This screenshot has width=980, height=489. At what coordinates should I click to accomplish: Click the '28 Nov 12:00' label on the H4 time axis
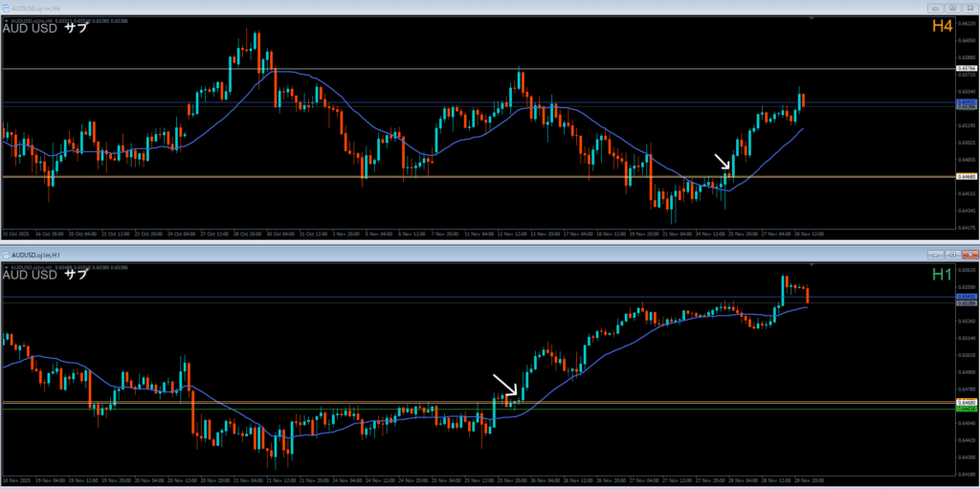click(x=812, y=234)
